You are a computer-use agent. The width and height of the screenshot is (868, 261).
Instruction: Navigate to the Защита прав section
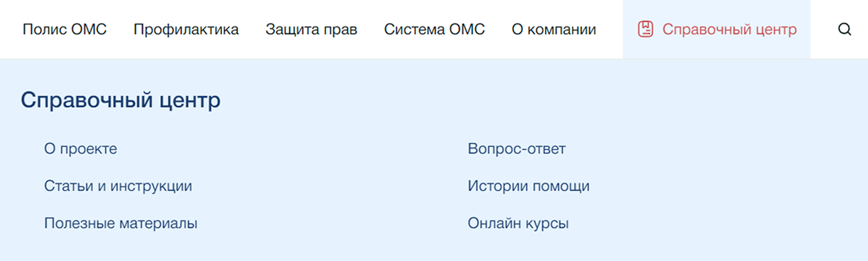[x=311, y=29]
